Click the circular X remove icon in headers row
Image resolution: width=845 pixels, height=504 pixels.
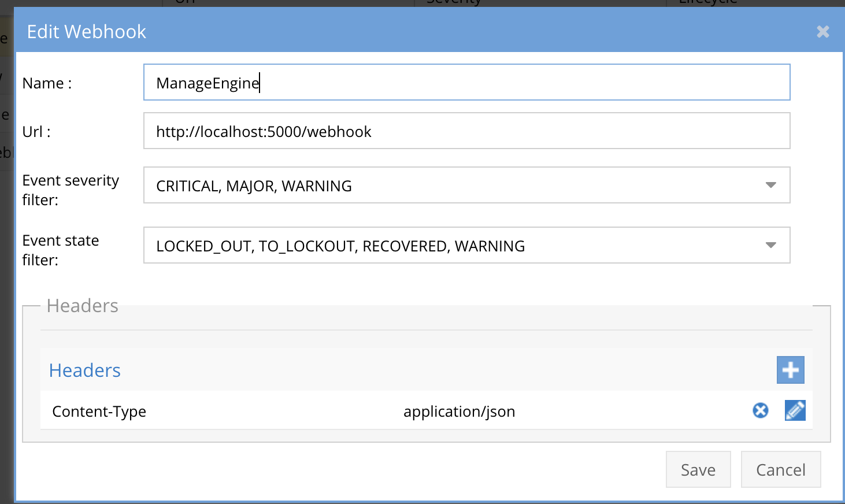pyautogui.click(x=759, y=410)
